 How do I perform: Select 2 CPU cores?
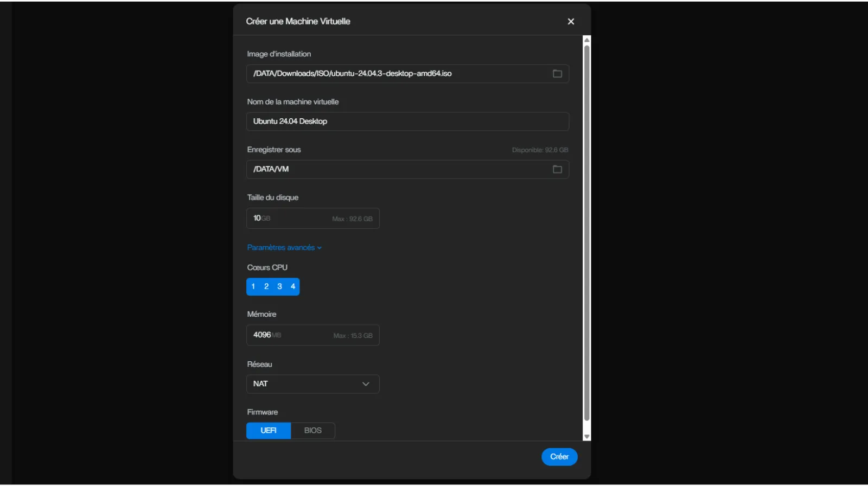[x=266, y=286]
